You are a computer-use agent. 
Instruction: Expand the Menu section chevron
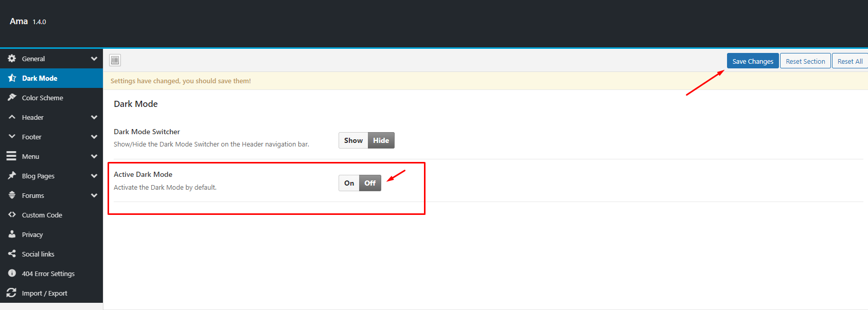(x=94, y=156)
